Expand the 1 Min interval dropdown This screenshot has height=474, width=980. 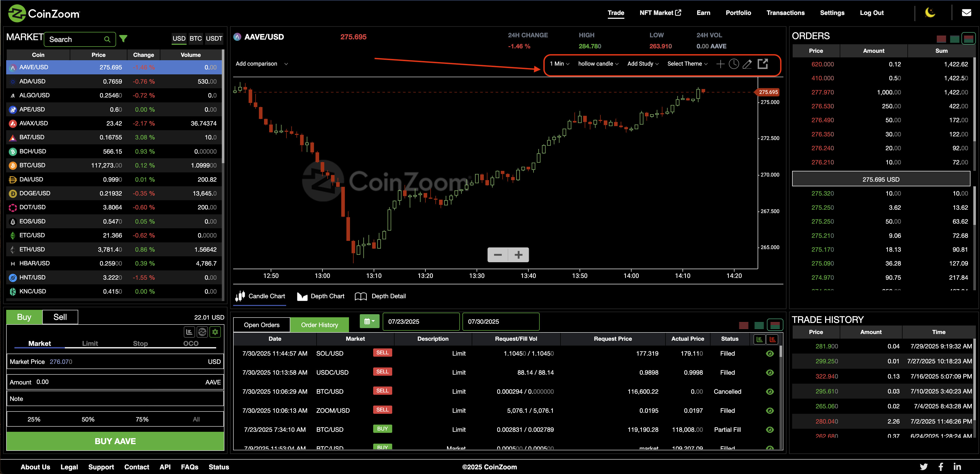click(559, 64)
